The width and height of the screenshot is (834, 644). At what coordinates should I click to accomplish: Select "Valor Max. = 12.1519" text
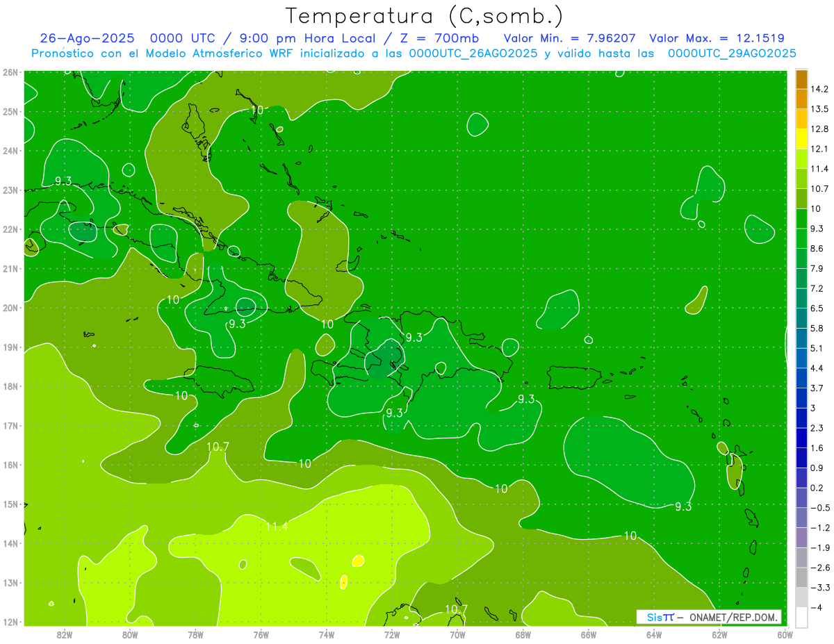click(717, 38)
